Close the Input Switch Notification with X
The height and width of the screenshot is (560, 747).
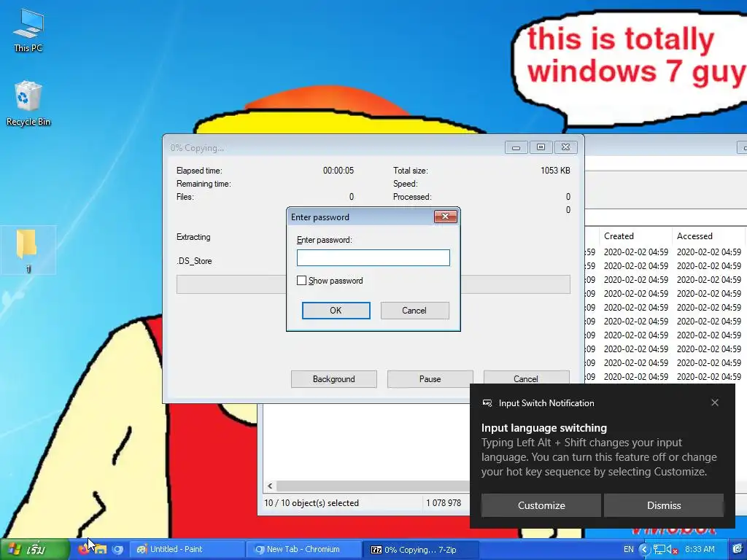click(715, 402)
